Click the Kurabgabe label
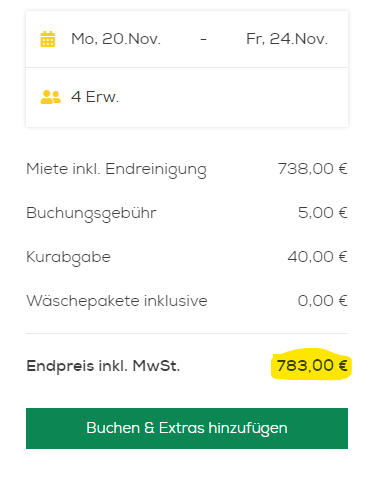The height and width of the screenshot is (486, 375). click(x=68, y=257)
